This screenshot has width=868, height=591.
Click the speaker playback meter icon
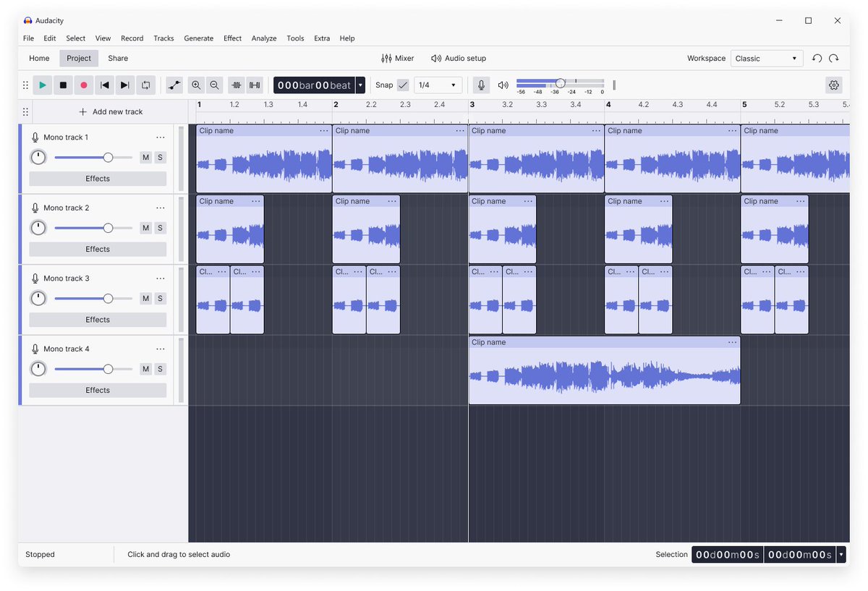[x=503, y=85]
